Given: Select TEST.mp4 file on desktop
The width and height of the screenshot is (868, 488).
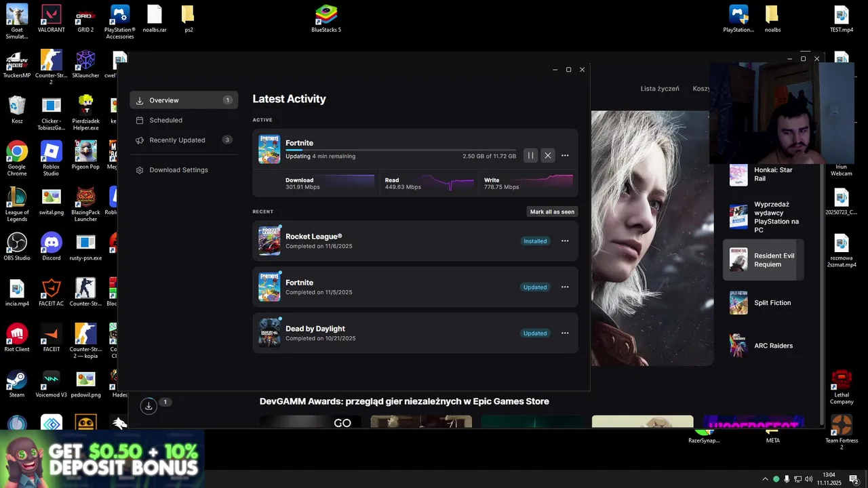Looking at the screenshot, I should [x=842, y=19].
